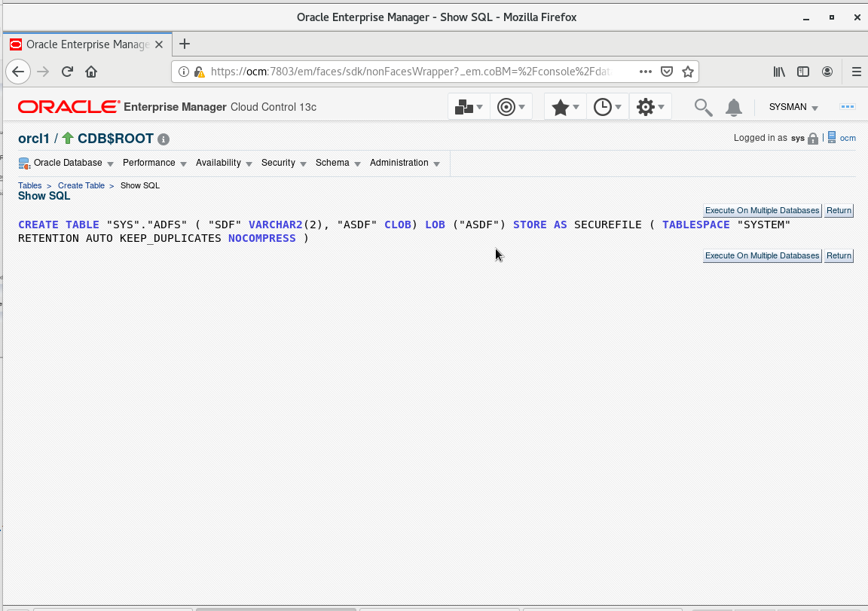Bookmark this page with the star

click(688, 72)
